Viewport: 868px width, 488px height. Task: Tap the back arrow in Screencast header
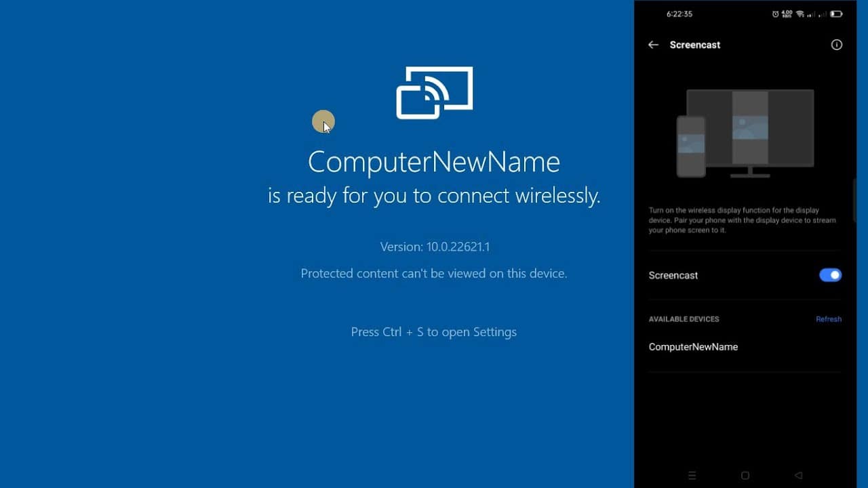click(x=653, y=45)
